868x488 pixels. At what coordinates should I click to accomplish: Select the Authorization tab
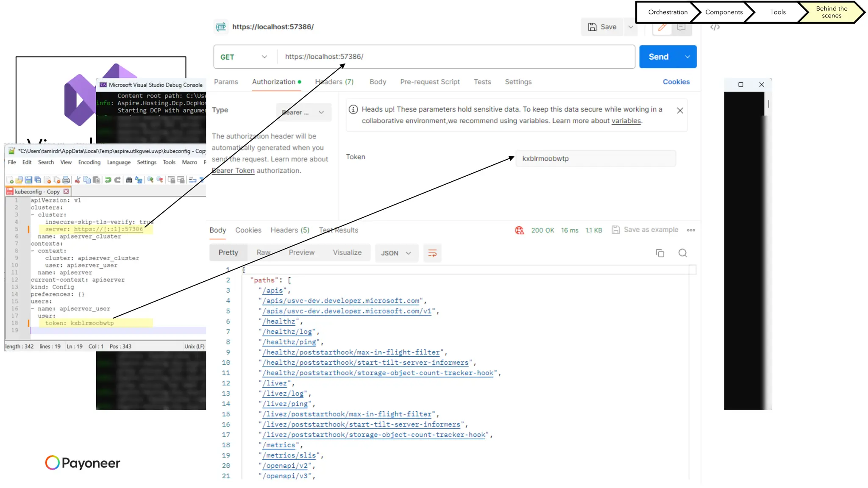[x=276, y=82]
